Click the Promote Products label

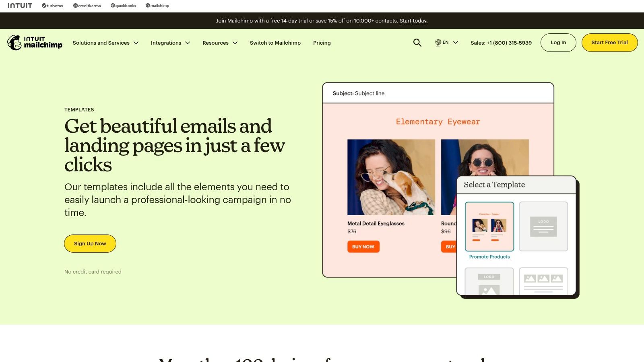[489, 257]
